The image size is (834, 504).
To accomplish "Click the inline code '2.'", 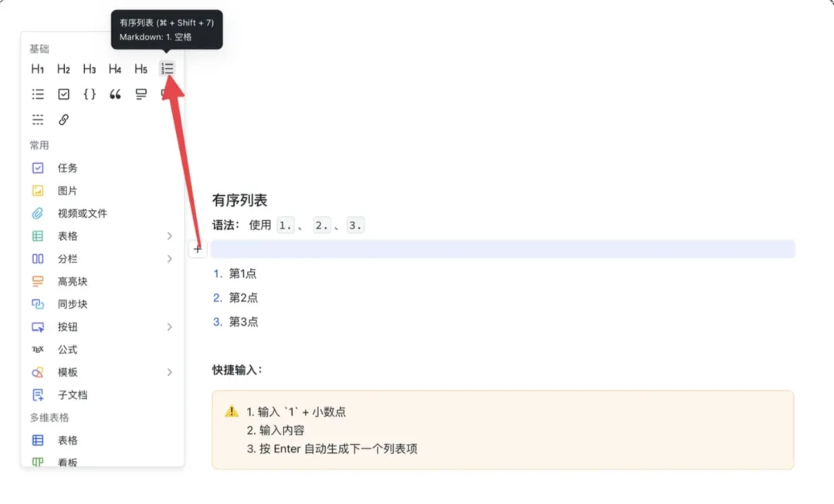I will coord(322,225).
